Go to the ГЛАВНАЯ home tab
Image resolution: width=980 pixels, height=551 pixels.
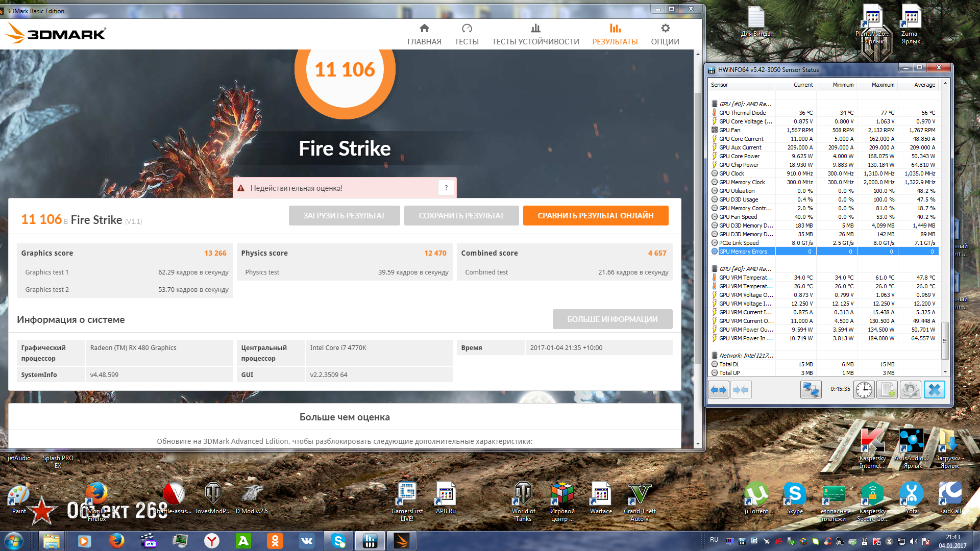coord(424,35)
